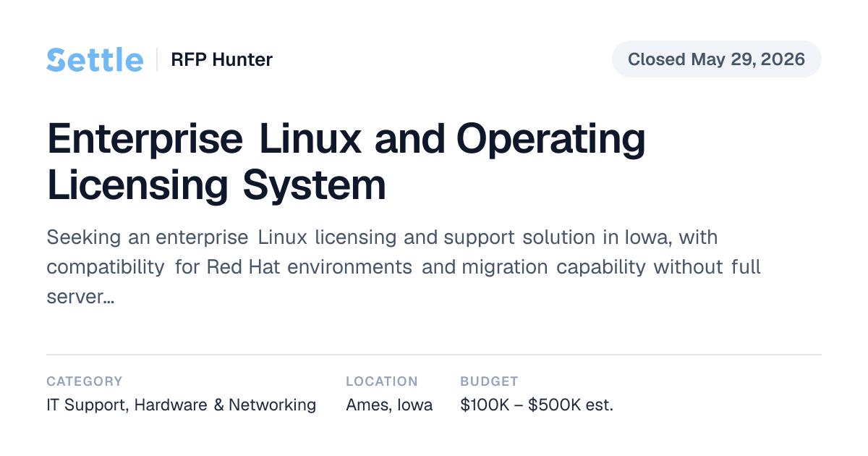The image size is (868, 456).
Task: Select the RFP Hunter label
Action: pyautogui.click(x=221, y=59)
